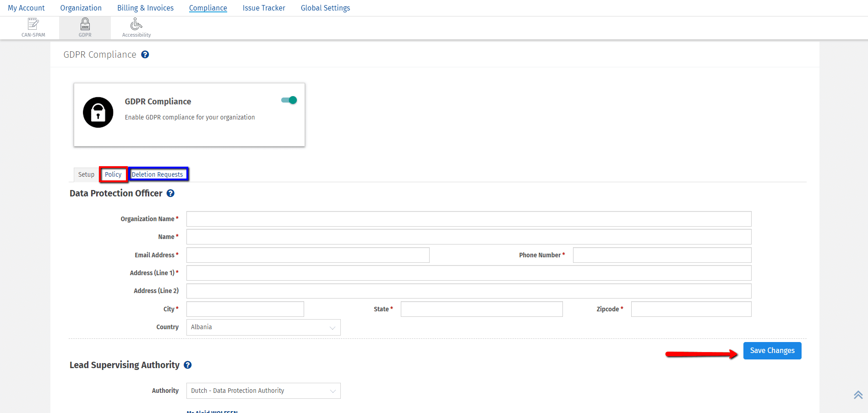
Task: Switch to the Policy tab
Action: 113,174
